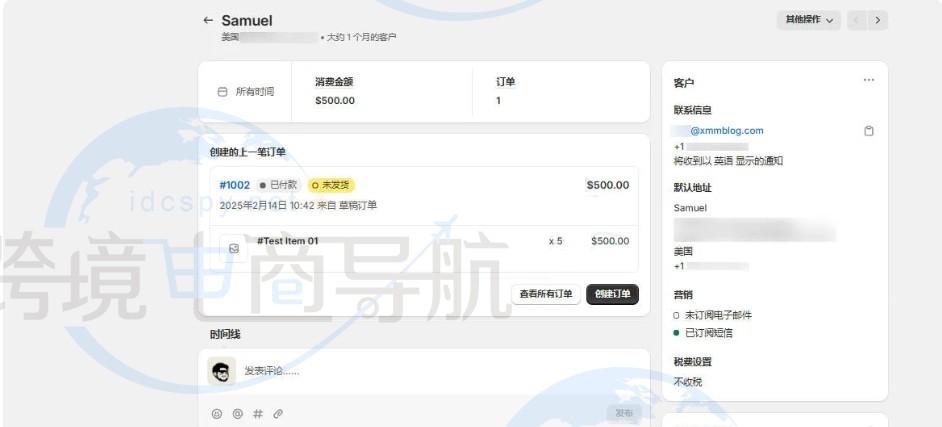Click the hashtag reference icon
The height and width of the screenshot is (427, 942).
(258, 413)
